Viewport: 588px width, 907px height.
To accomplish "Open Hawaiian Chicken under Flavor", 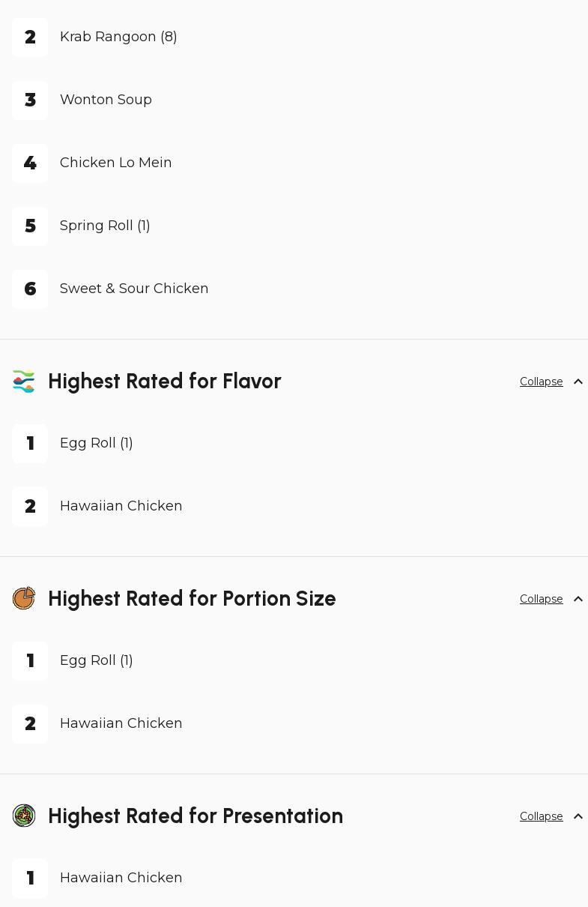I will (121, 506).
